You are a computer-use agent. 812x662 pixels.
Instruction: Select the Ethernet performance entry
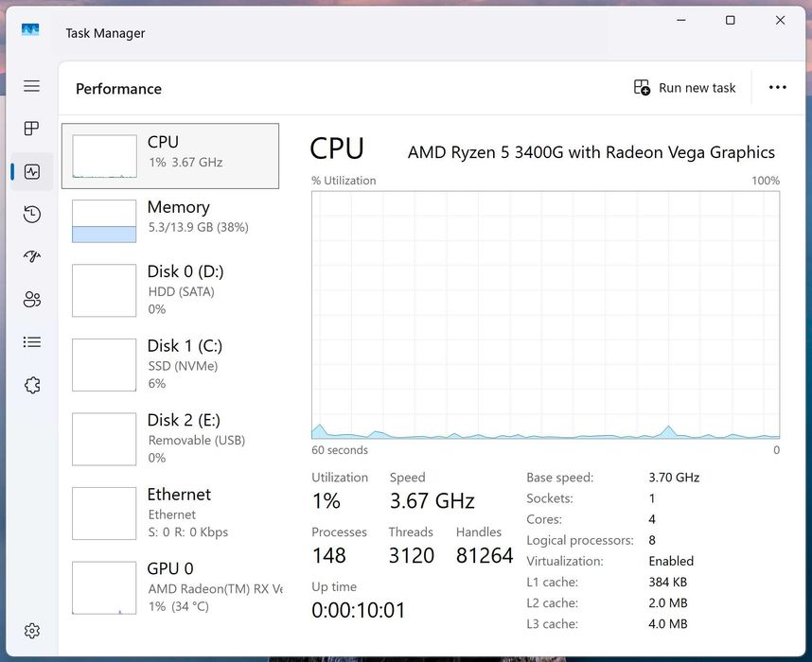pyautogui.click(x=170, y=513)
